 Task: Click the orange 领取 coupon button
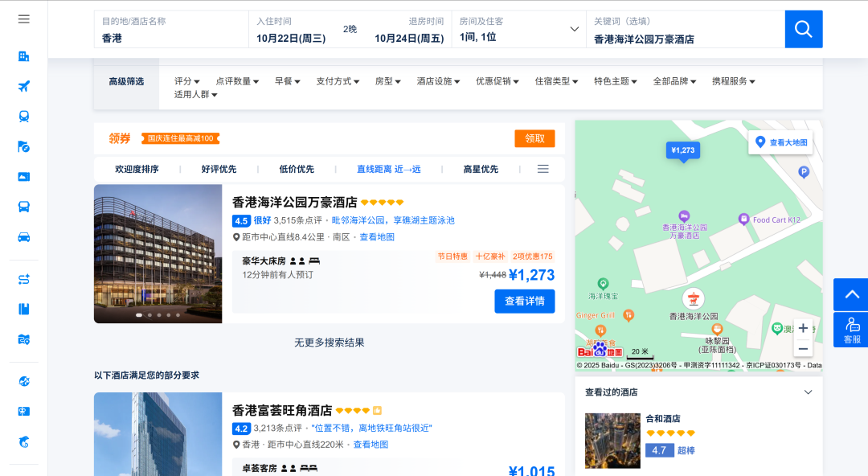534,138
